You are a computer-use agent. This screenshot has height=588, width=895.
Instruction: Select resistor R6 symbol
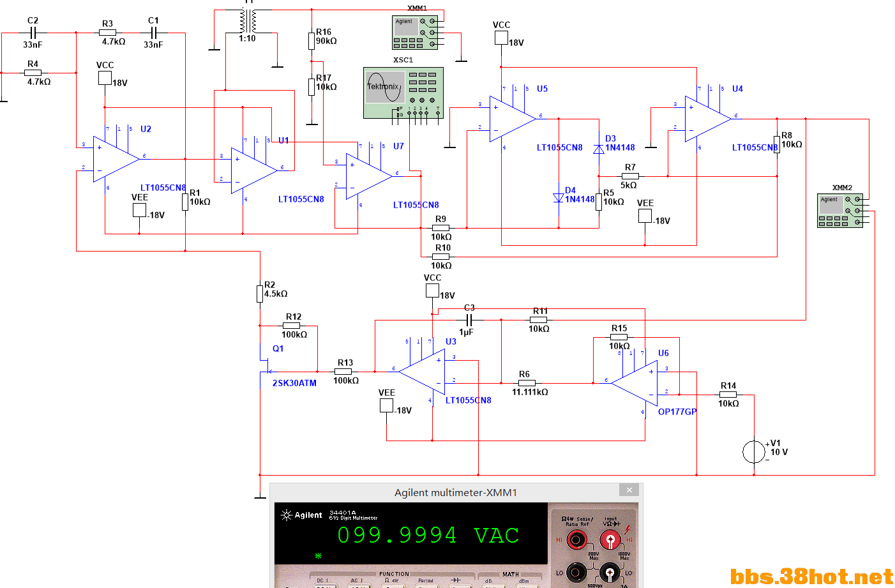pyautogui.click(x=527, y=383)
